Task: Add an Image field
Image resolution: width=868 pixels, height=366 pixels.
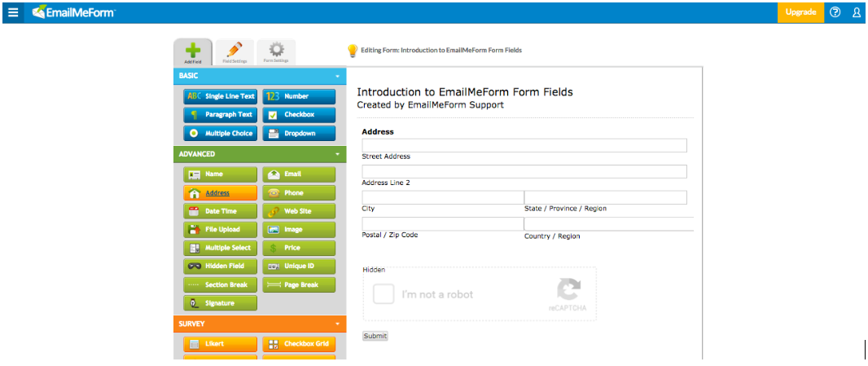Action: (x=299, y=230)
